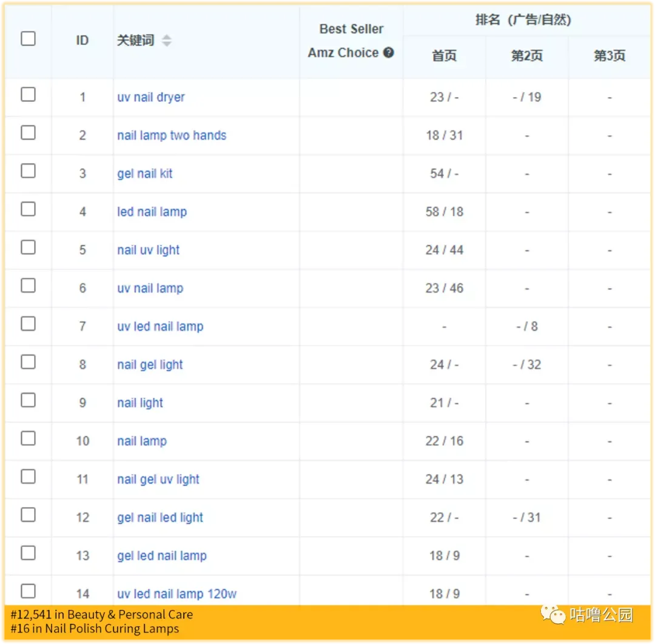This screenshot has height=644, width=655.
Task: Click the 首页 column header
Action: coord(444,56)
